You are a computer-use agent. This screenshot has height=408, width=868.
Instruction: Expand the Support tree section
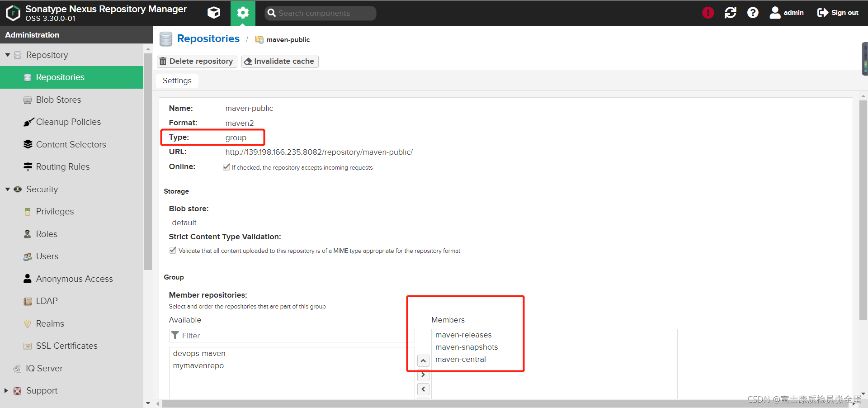6,390
